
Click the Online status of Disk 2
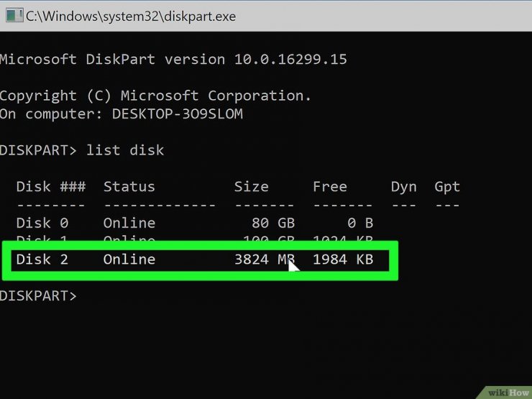129,260
